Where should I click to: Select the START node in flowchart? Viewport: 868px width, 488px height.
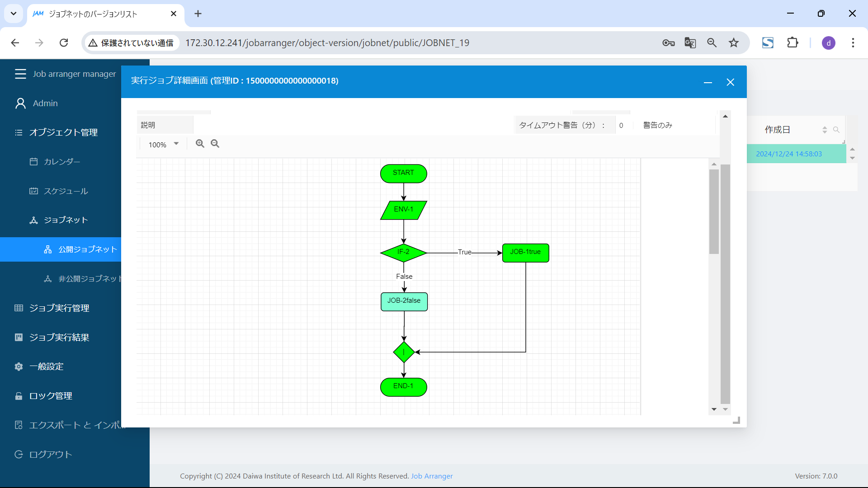403,174
